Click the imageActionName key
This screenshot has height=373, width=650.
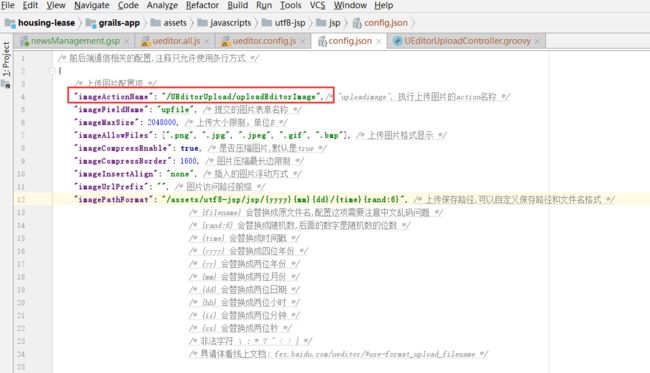tap(113, 97)
